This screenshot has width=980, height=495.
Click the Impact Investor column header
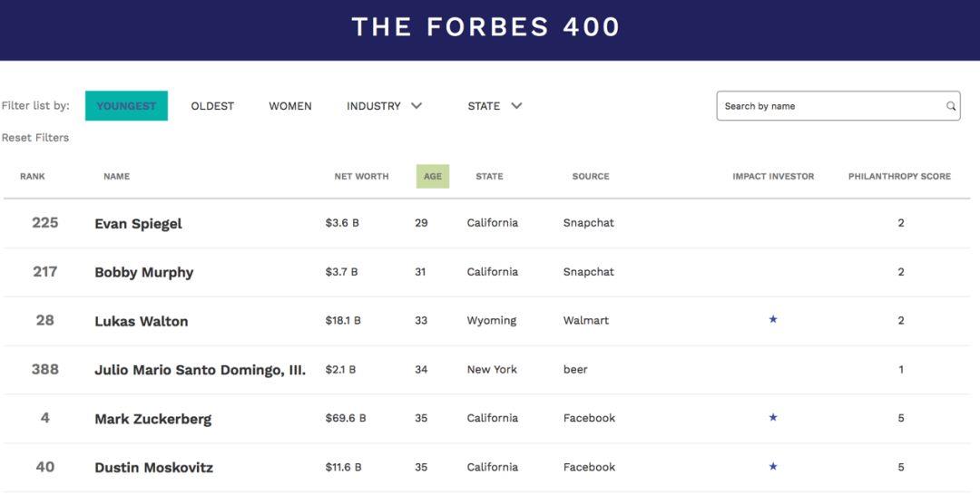tap(773, 177)
